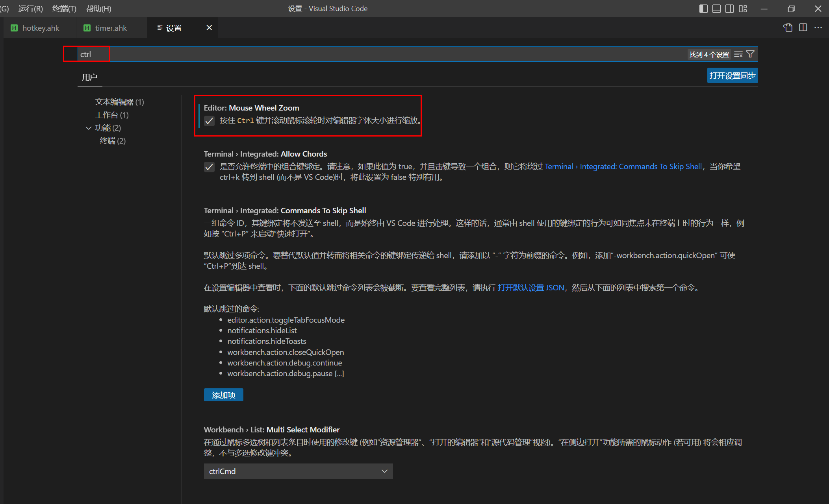This screenshot has height=504, width=829.
Task: Toggle panel layout icon in title bar
Action: (716, 9)
